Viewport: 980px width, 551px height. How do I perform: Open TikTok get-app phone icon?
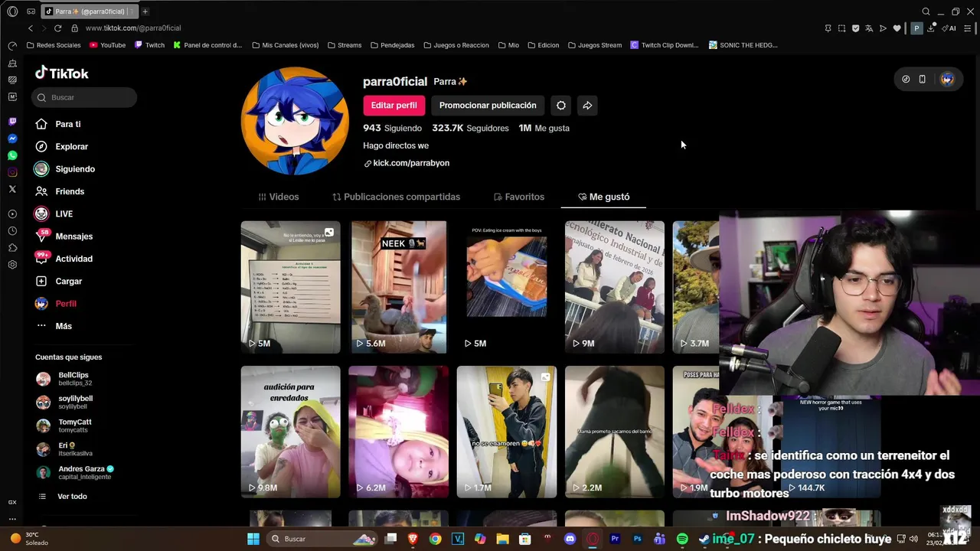click(x=923, y=80)
